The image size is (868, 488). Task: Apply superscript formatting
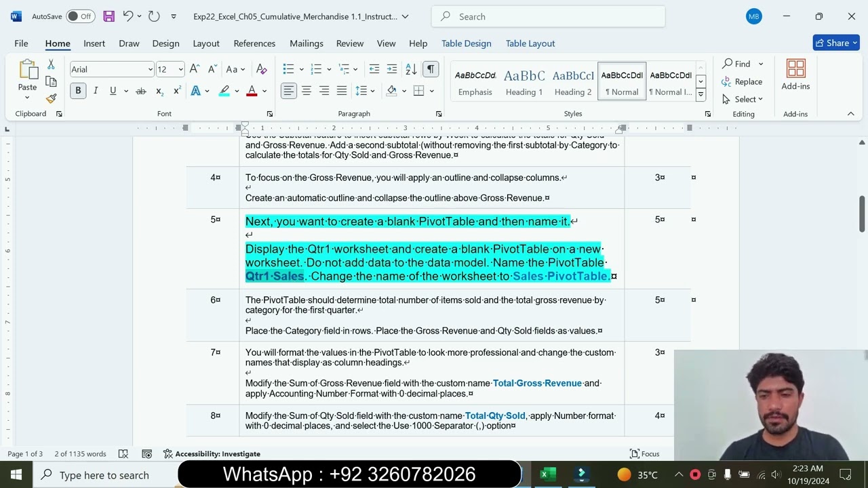[x=177, y=91]
